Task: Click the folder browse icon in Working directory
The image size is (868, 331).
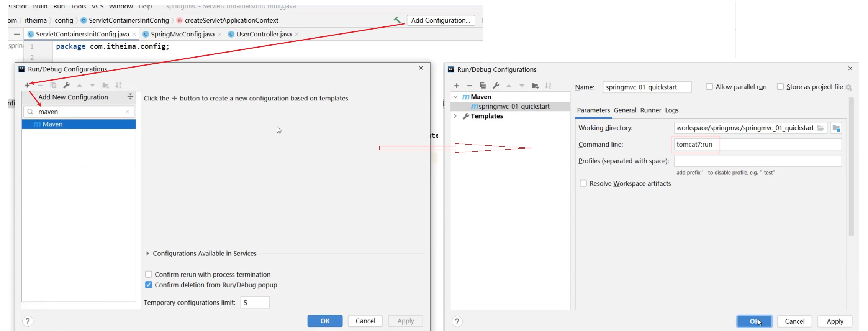Action: click(x=821, y=128)
